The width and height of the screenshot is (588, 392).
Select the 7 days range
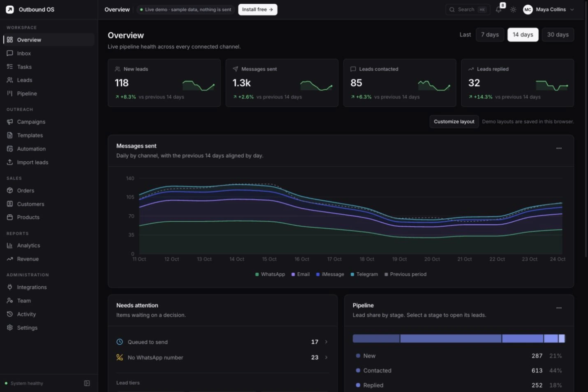pos(490,35)
